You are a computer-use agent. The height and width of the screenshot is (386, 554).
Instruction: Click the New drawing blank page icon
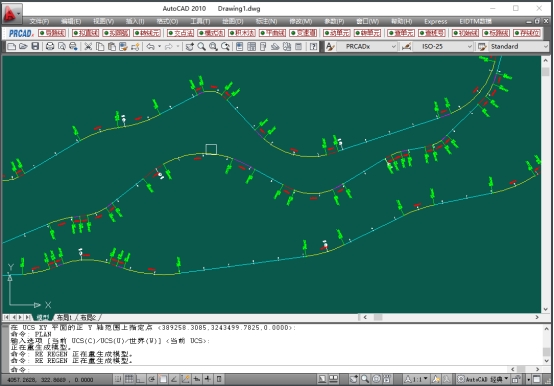click(12, 46)
